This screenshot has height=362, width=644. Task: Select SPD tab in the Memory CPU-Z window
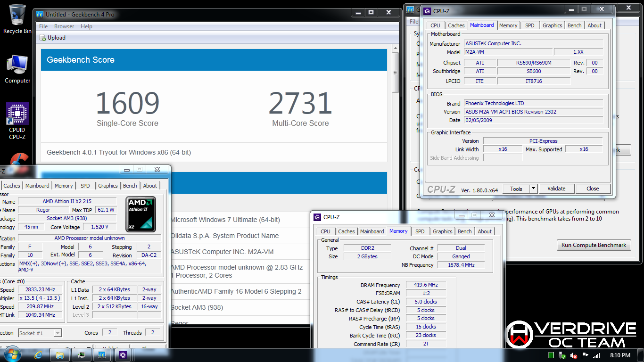point(420,231)
